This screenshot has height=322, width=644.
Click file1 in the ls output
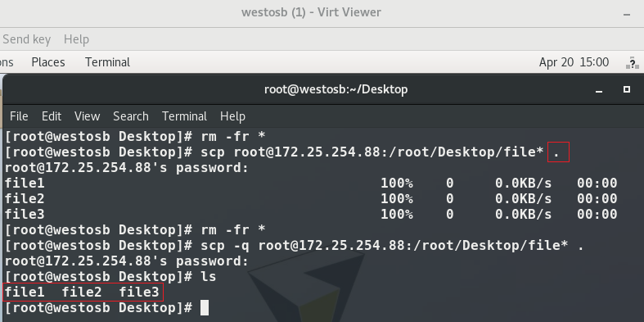point(25,293)
